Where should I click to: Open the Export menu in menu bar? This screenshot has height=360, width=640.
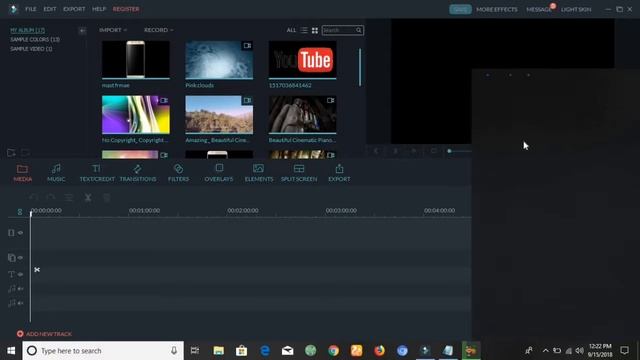pyautogui.click(x=74, y=9)
